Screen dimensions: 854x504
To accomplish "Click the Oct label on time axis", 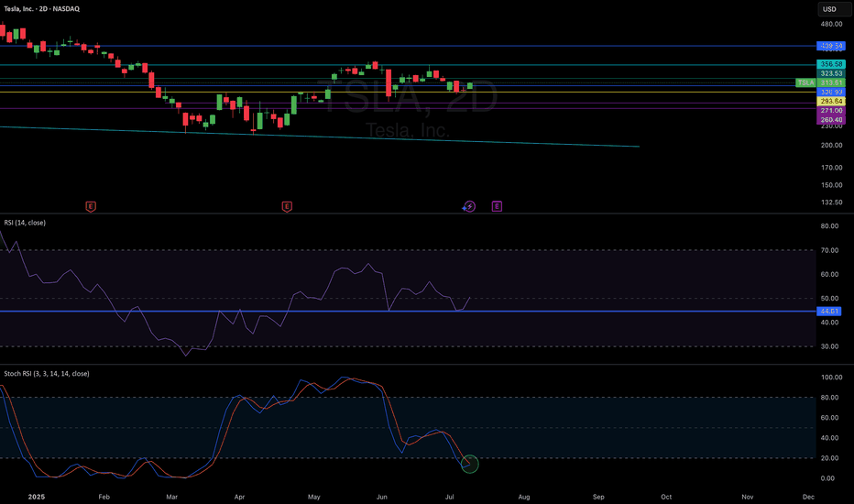I will [666, 497].
